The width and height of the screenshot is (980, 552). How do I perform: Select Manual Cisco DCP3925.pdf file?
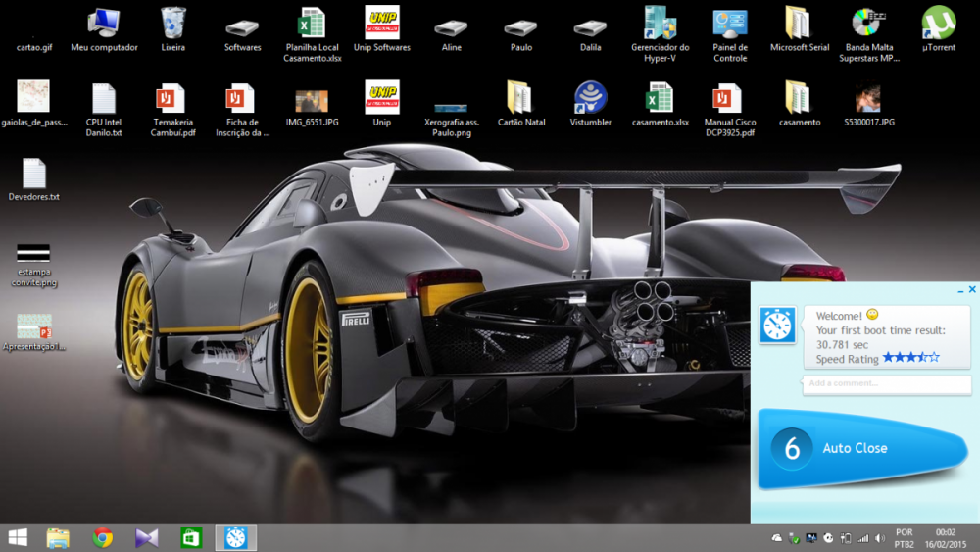click(729, 98)
